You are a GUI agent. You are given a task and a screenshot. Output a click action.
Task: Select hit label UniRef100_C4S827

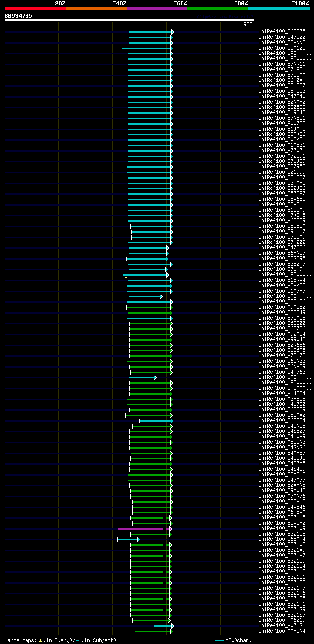283,431
